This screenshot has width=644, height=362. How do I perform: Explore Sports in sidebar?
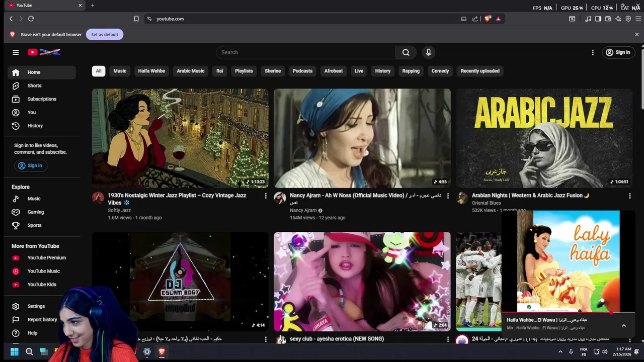pyautogui.click(x=42, y=225)
